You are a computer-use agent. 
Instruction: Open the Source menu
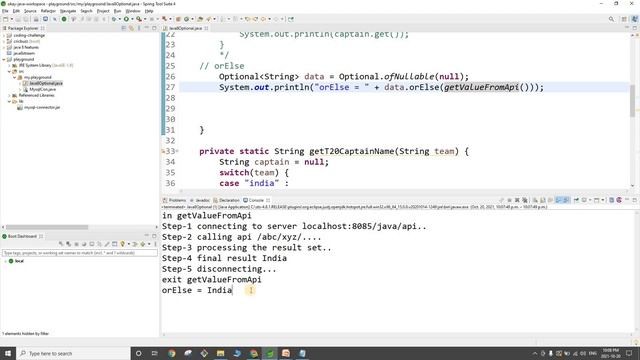[30, 11]
